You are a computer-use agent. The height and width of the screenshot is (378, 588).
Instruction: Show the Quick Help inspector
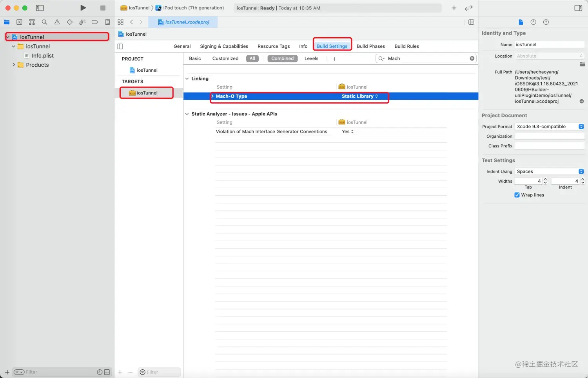(546, 22)
